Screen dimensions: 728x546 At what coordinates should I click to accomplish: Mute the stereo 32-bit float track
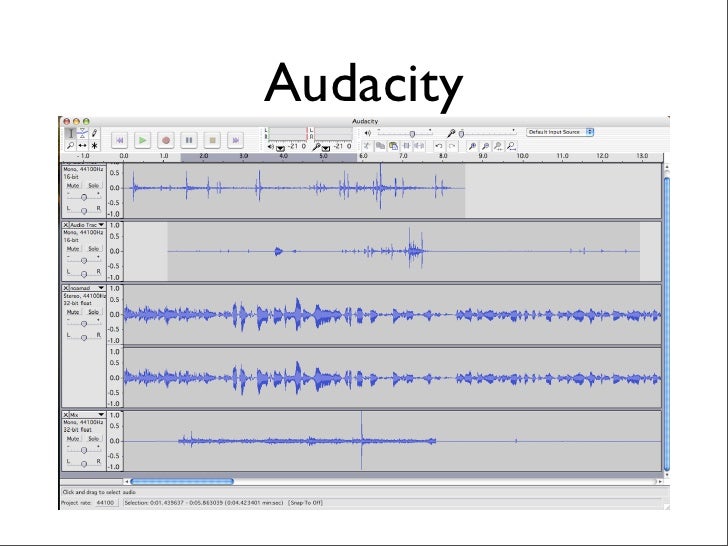(73, 312)
